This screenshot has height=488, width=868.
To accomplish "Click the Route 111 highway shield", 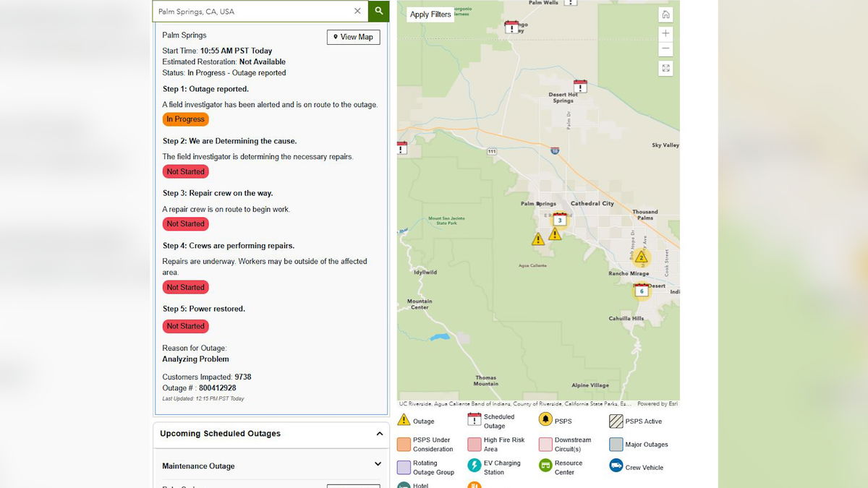I will pyautogui.click(x=492, y=152).
